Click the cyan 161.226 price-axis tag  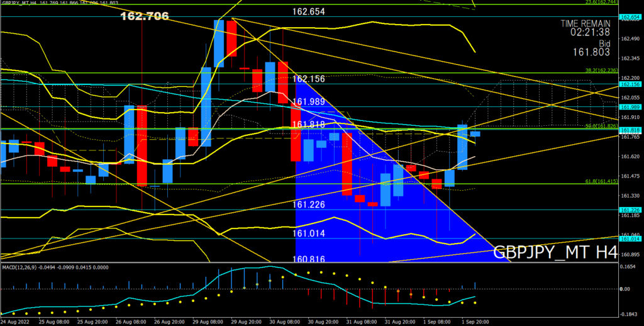629,210
